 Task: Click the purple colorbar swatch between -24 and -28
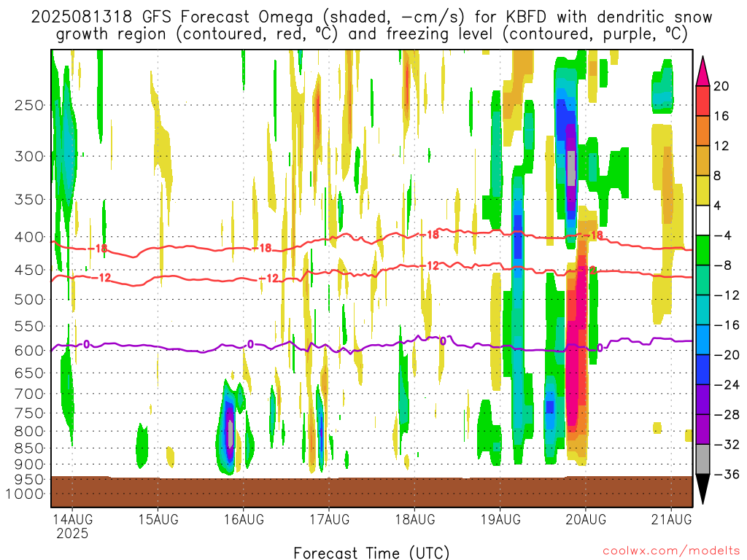coord(703,400)
